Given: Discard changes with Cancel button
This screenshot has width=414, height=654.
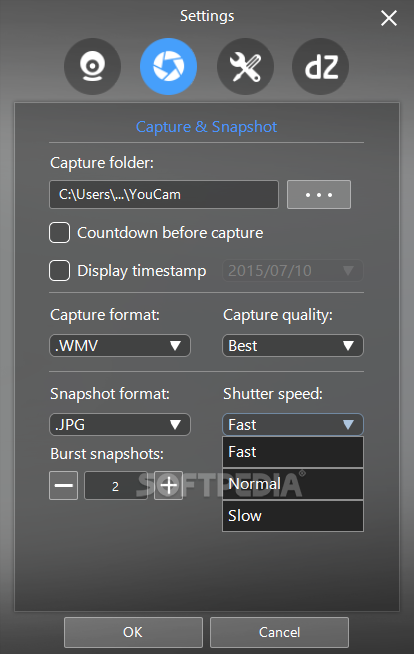Looking at the screenshot, I should (279, 632).
